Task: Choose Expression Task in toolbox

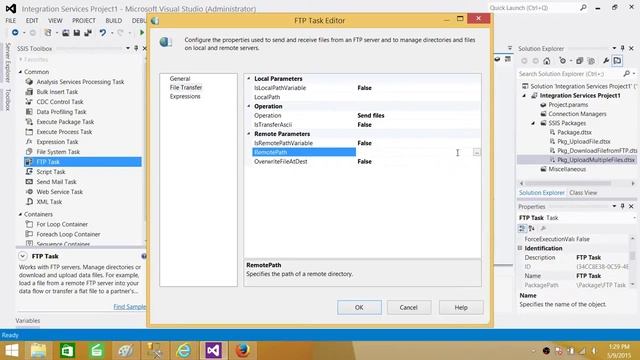Action: pos(57,142)
